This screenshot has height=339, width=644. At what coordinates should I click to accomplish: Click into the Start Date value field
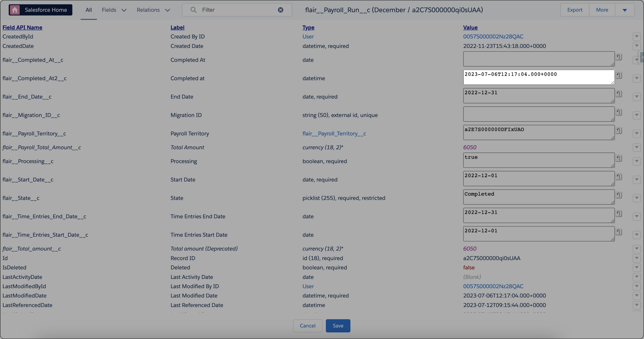[x=538, y=179]
